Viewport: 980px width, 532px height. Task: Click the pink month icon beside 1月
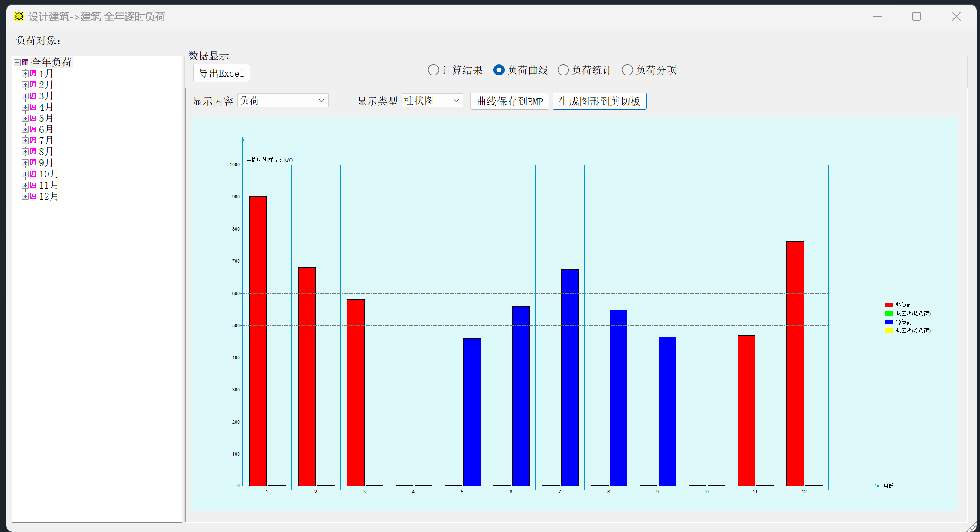[x=33, y=74]
